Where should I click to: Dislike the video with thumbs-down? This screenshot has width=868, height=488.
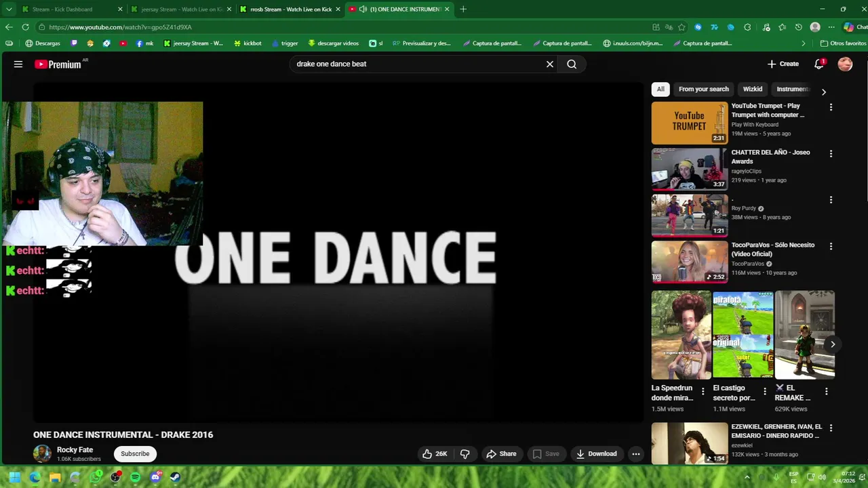(x=465, y=454)
